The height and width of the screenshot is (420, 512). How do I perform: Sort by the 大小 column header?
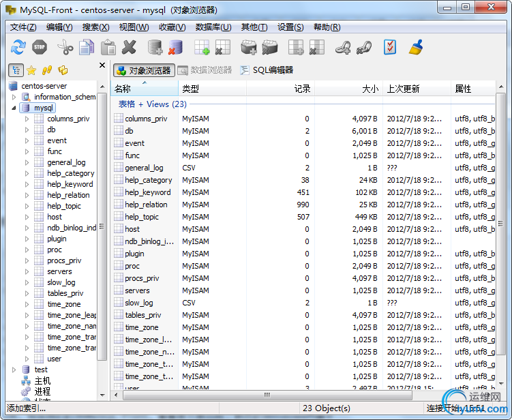point(349,89)
